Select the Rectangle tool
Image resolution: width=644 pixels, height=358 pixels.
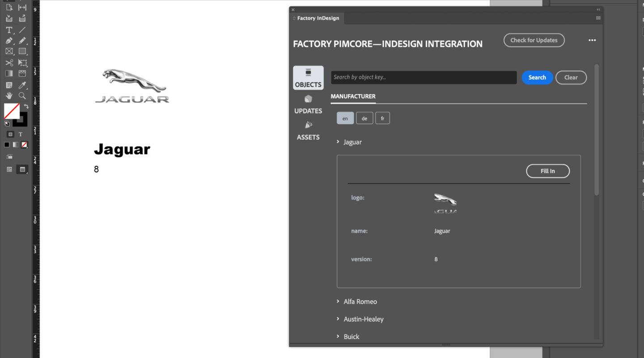pyautogui.click(x=22, y=51)
